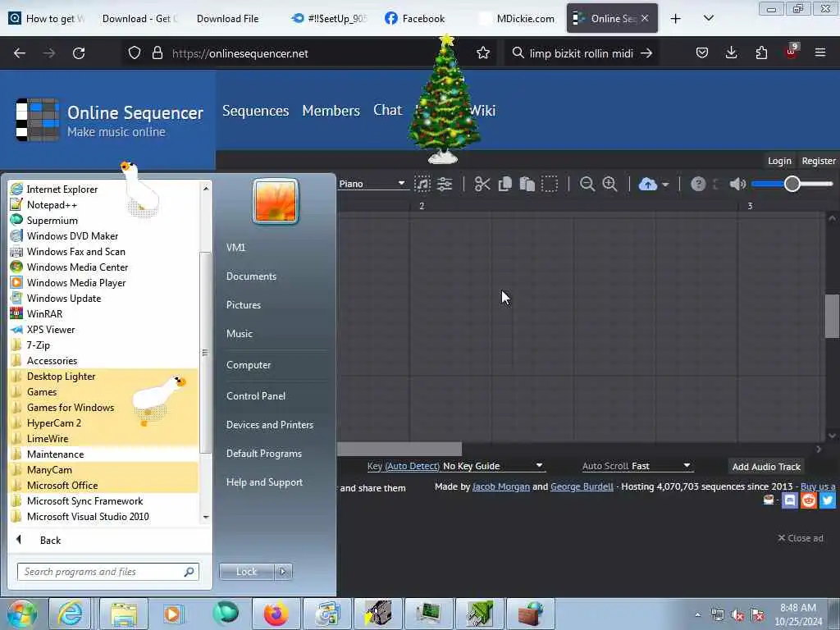Click the scissors cut tool

[482, 185]
